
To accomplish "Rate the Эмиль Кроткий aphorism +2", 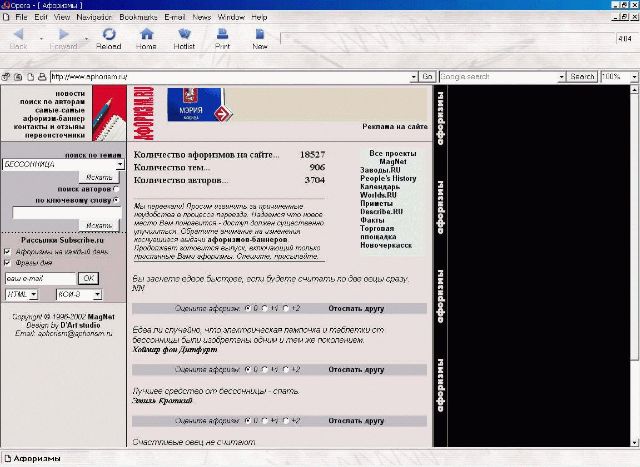I will tap(286, 421).
